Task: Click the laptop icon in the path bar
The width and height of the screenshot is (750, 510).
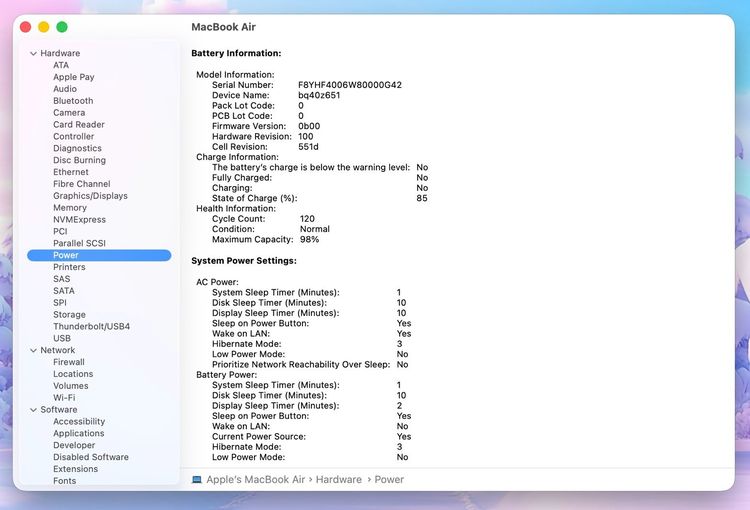Action: pyautogui.click(x=197, y=479)
